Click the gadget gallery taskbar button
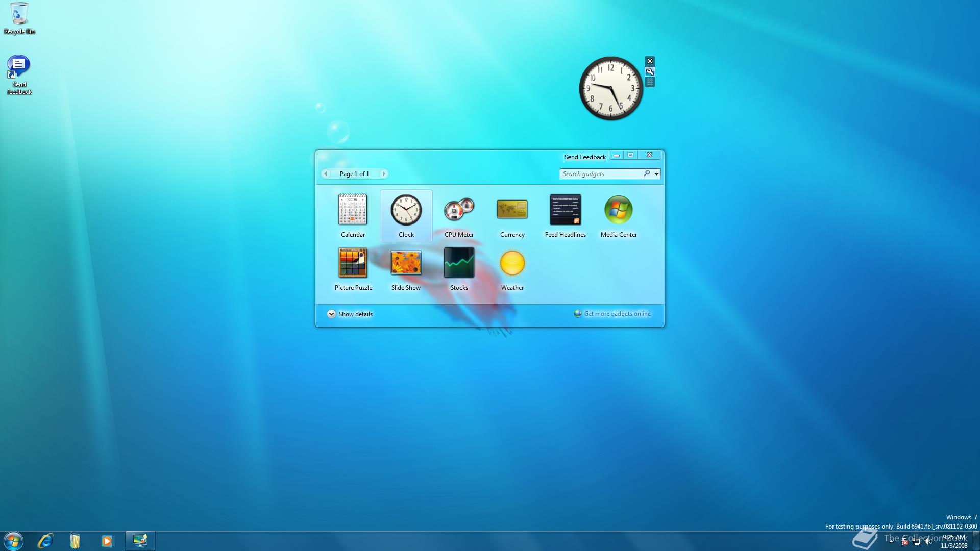Image resolution: width=980 pixels, height=551 pixels. point(140,541)
